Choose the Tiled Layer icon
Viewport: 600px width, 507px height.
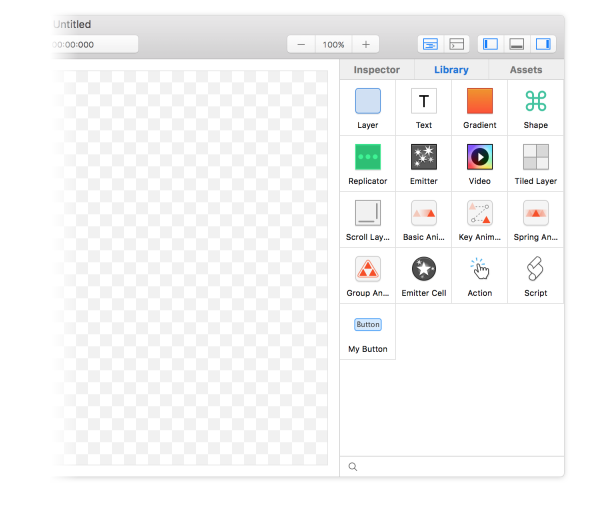535,157
